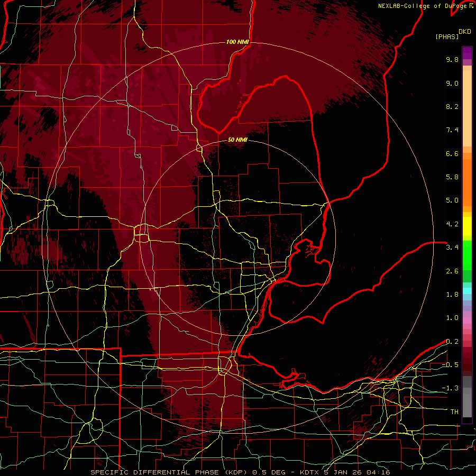The image size is (476, 476).
Task: Click the 50 NMI range ring label
Action: point(237,140)
